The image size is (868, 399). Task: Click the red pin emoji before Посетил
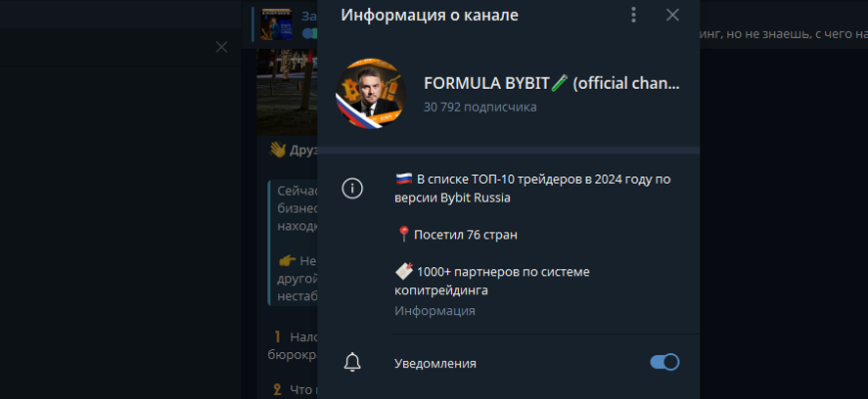(x=403, y=234)
